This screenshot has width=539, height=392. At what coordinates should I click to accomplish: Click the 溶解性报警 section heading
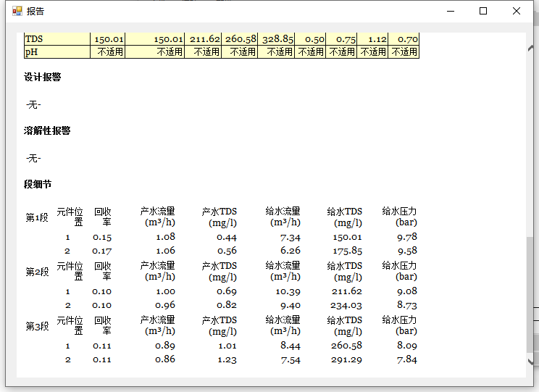point(47,131)
